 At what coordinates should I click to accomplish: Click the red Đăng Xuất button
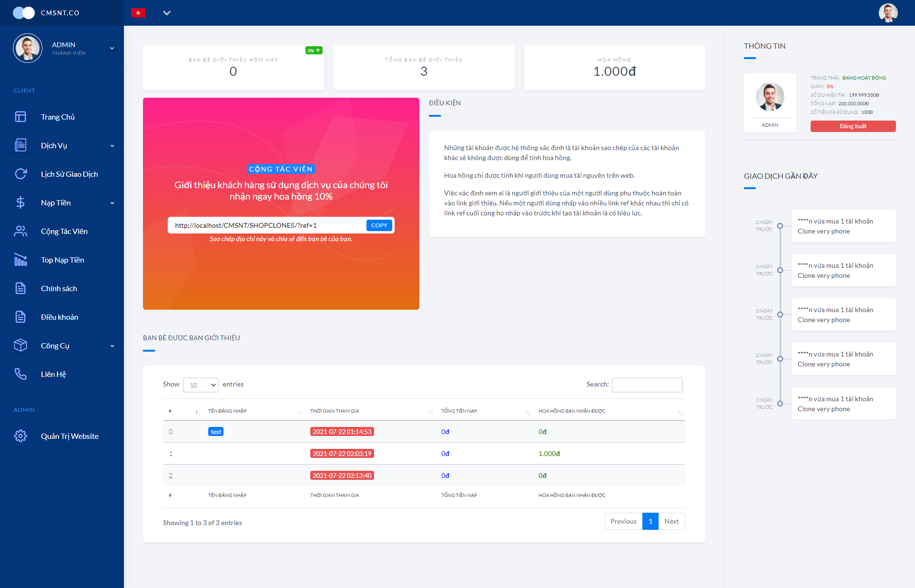(x=853, y=126)
